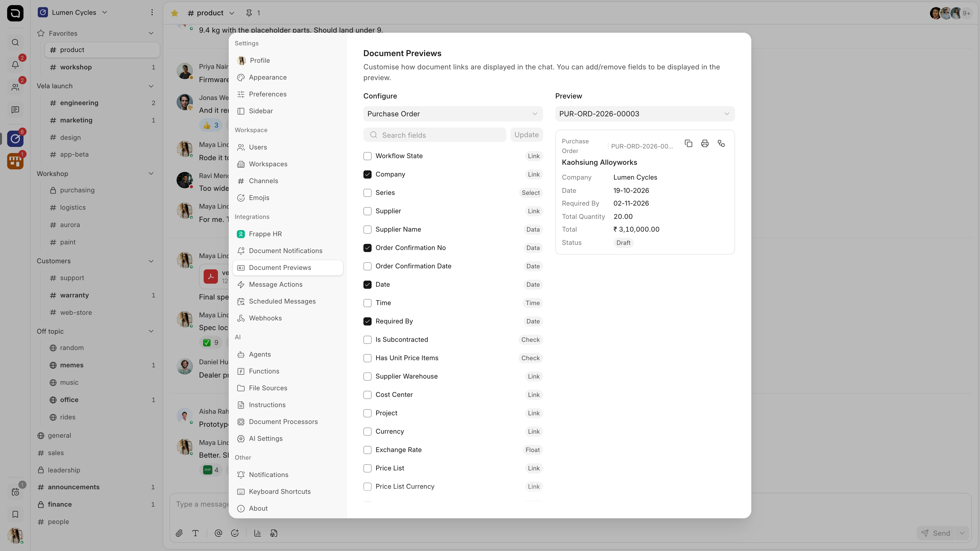Check the Supplier Name field
Viewport: 980px width, 551px height.
[367, 229]
